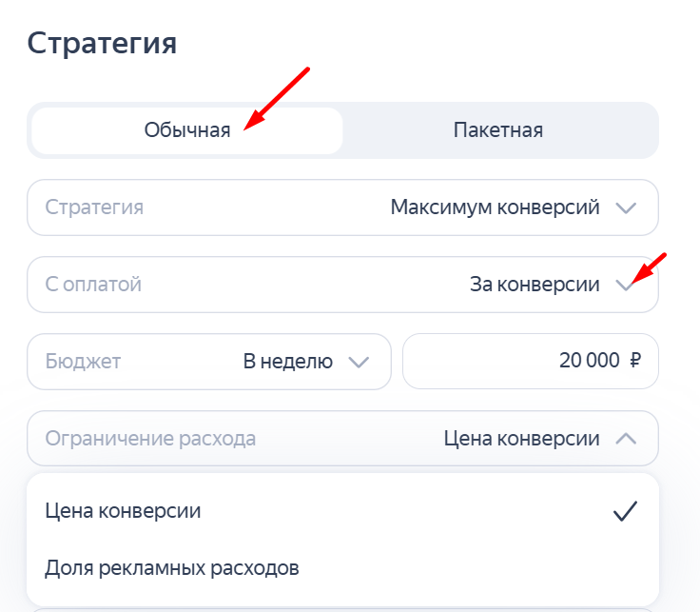The height and width of the screenshot is (612, 700).
Task: Click the chevron next to За конверсии
Action: (x=625, y=284)
